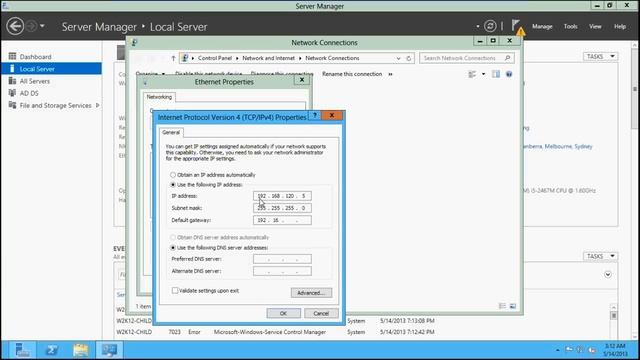The width and height of the screenshot is (640, 360).
Task: Click Control Panel in the address bar
Action: pos(215,58)
